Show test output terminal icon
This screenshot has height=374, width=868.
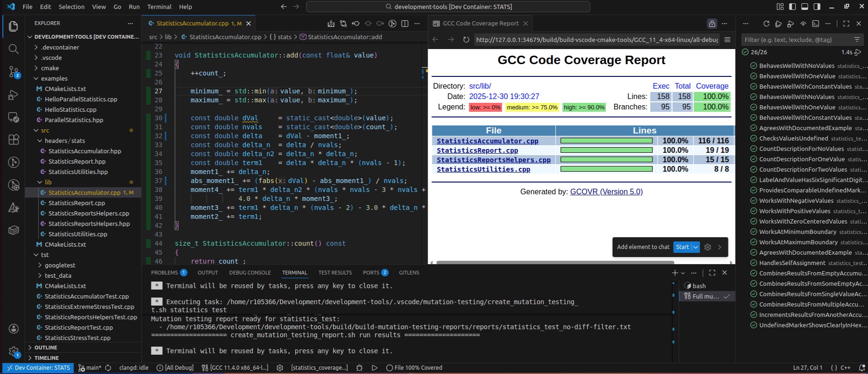pos(816,24)
